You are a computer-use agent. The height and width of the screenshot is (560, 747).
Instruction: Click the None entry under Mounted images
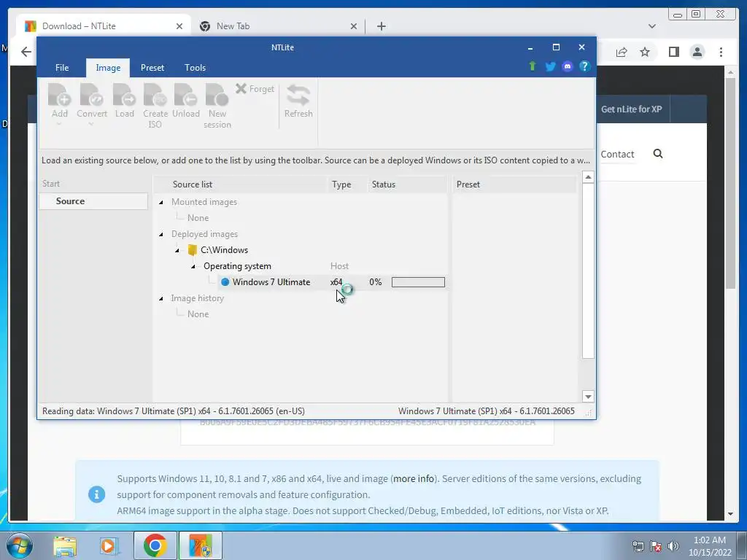pyautogui.click(x=198, y=218)
